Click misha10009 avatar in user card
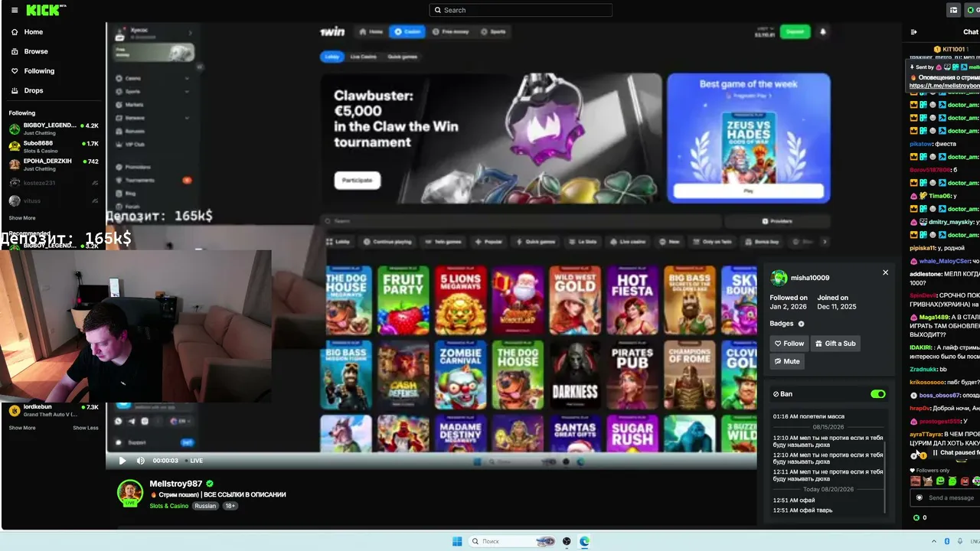Viewport: 980px width, 551px height. click(779, 278)
